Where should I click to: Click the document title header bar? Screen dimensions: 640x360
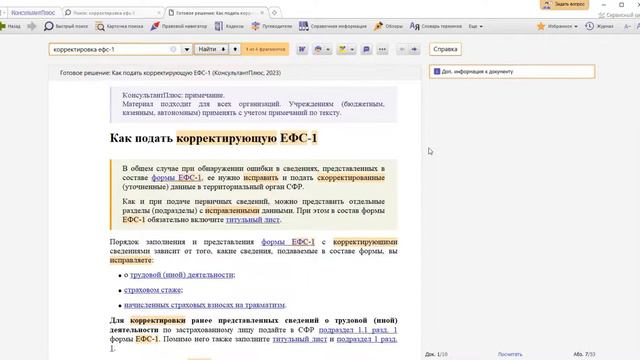[x=235, y=73]
